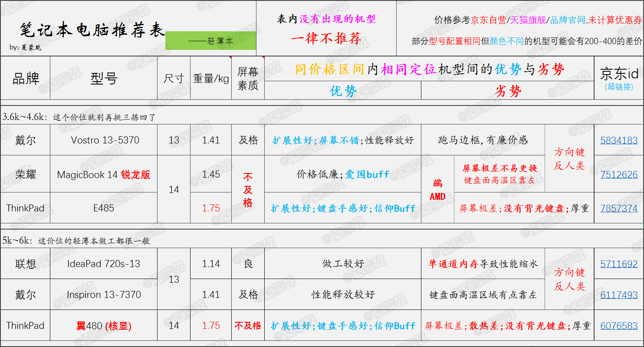644x347 pixels.
Task: Select the 联想 brand cell
Action: pyautogui.click(x=26, y=264)
